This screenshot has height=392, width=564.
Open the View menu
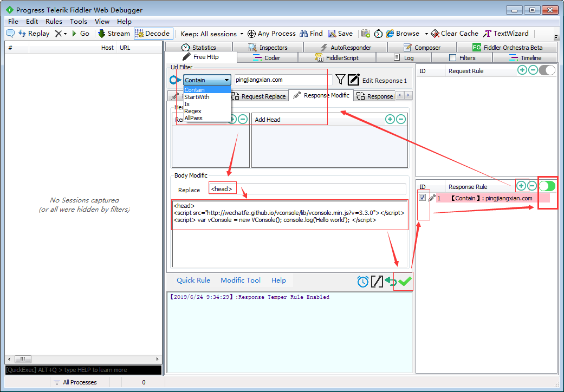102,22
